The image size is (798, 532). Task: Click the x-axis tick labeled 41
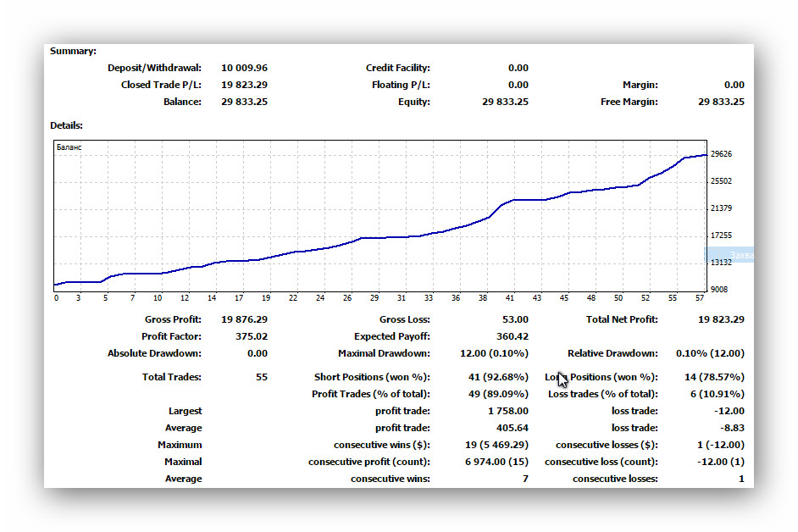[x=510, y=298]
